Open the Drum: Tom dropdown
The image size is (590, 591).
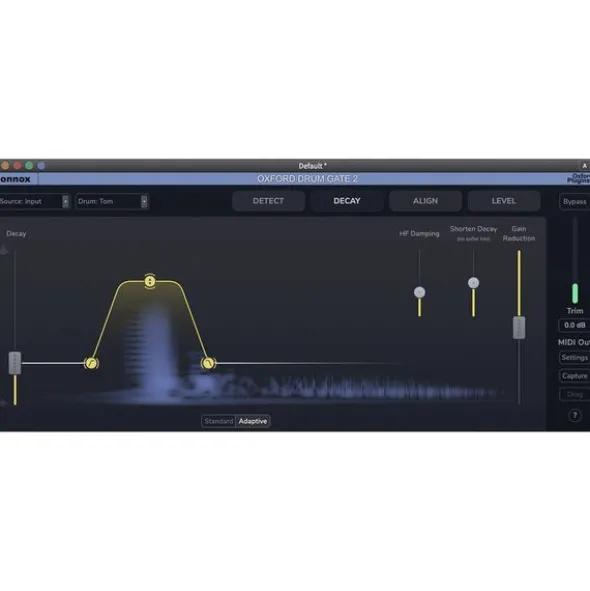click(x=112, y=201)
